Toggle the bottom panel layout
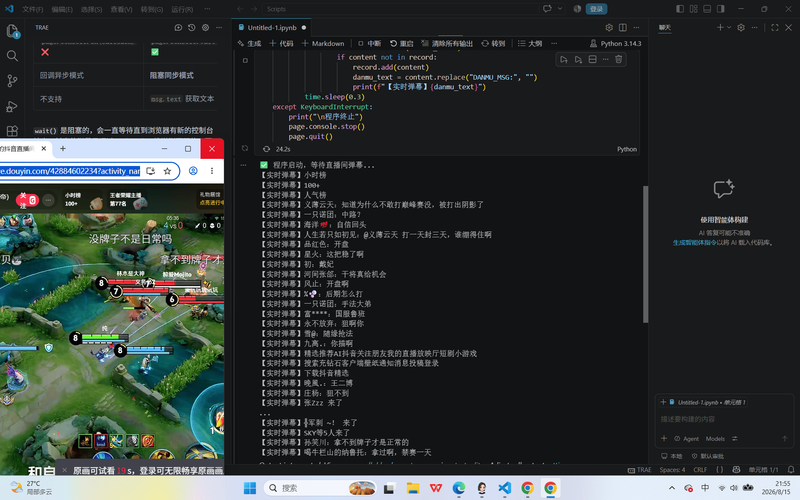Screen dimensions: 800x500 point(707,9)
